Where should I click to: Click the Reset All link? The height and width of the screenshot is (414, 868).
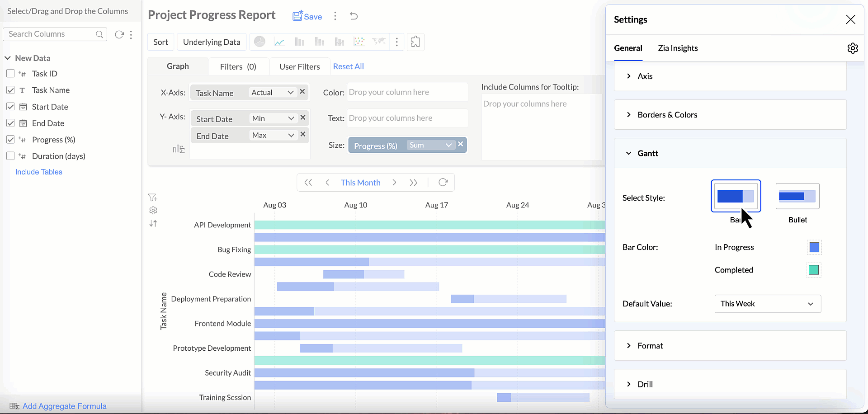348,66
